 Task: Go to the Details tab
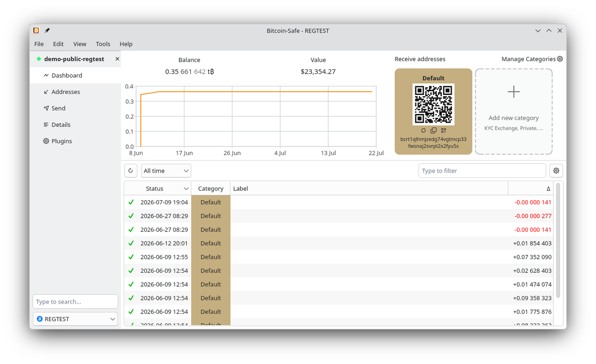click(x=75, y=125)
